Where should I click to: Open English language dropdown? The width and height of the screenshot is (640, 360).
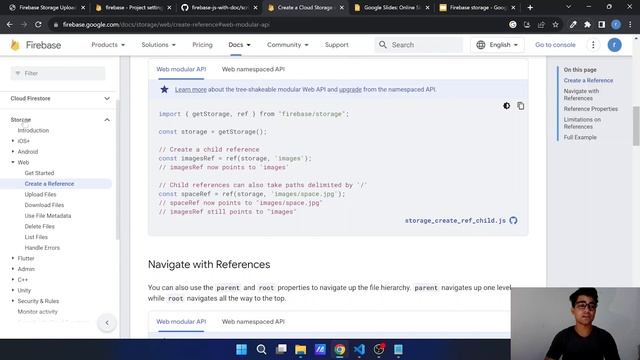coord(497,45)
